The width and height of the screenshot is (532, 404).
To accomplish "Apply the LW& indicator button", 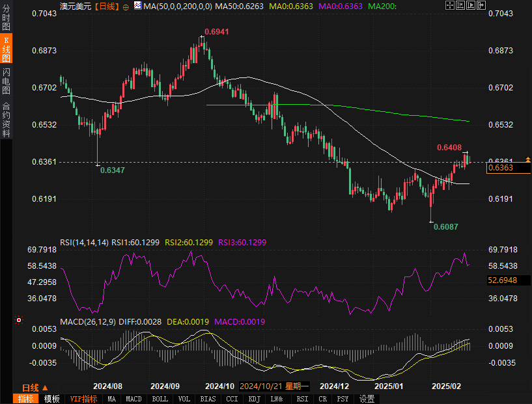I will (x=277, y=399).
